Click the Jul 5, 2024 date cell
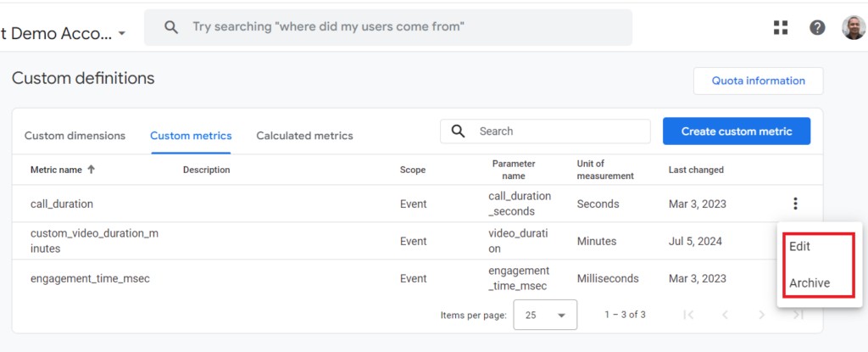This screenshot has width=868, height=352. (695, 241)
